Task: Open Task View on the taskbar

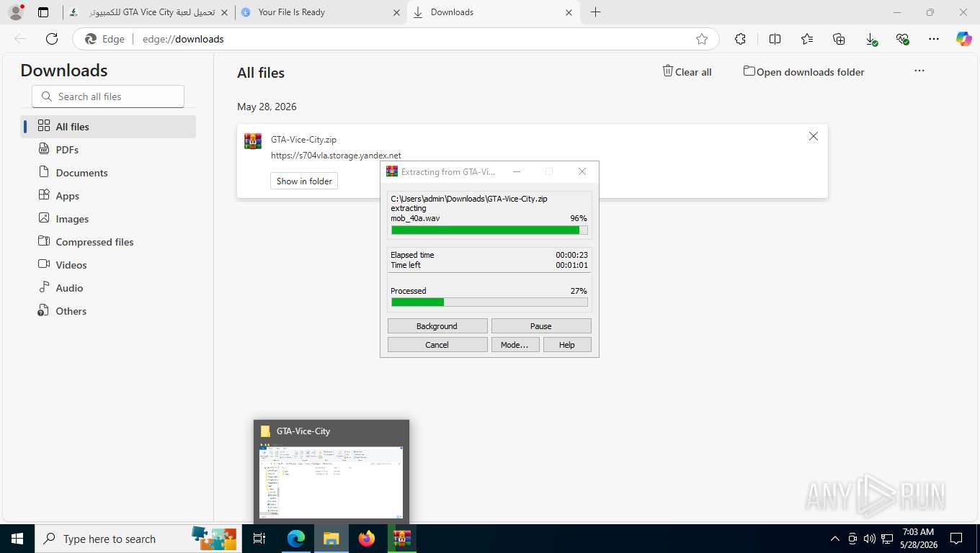Action: click(259, 539)
